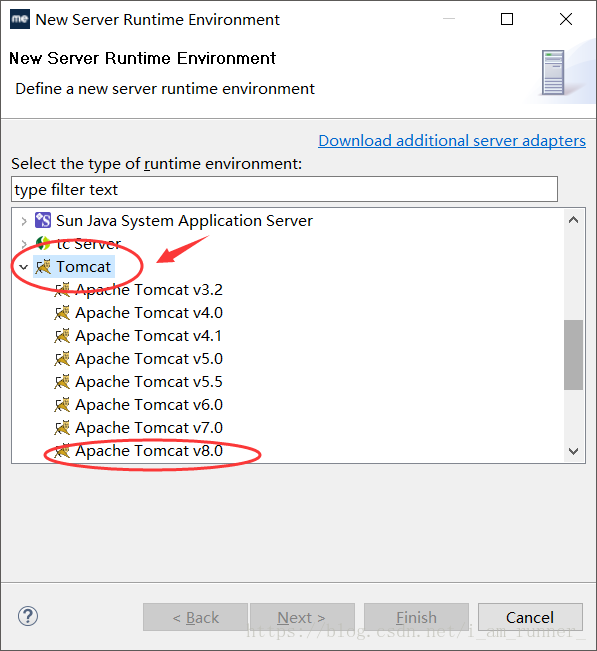Maximize the New Server Runtime Environment dialog
Screen dimensions: 597x651
[506, 19]
